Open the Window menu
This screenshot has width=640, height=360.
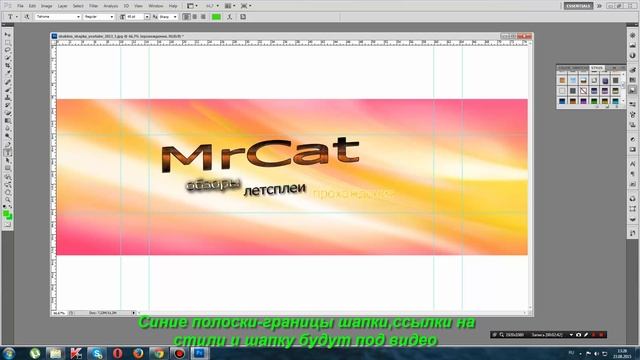pos(156,6)
